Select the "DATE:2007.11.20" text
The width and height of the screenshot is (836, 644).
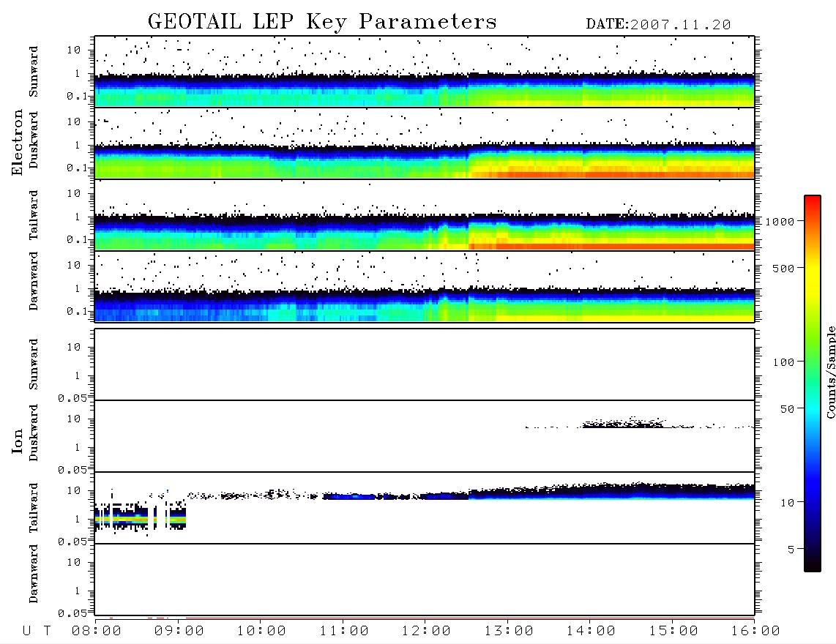(x=658, y=25)
